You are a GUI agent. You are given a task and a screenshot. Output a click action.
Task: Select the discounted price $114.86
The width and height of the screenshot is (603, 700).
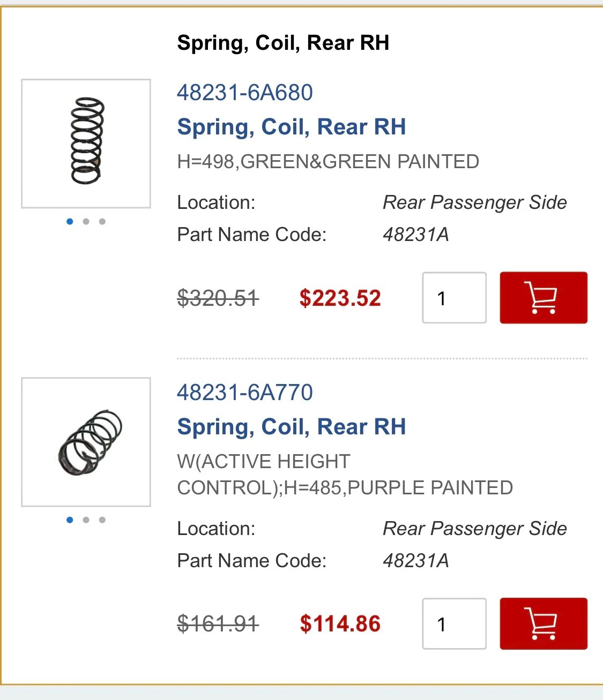340,624
